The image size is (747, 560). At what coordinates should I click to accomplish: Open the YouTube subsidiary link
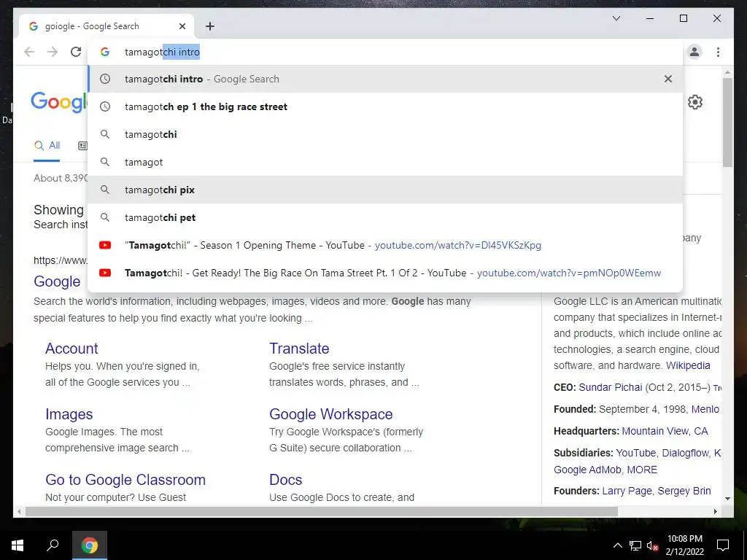pyautogui.click(x=636, y=453)
